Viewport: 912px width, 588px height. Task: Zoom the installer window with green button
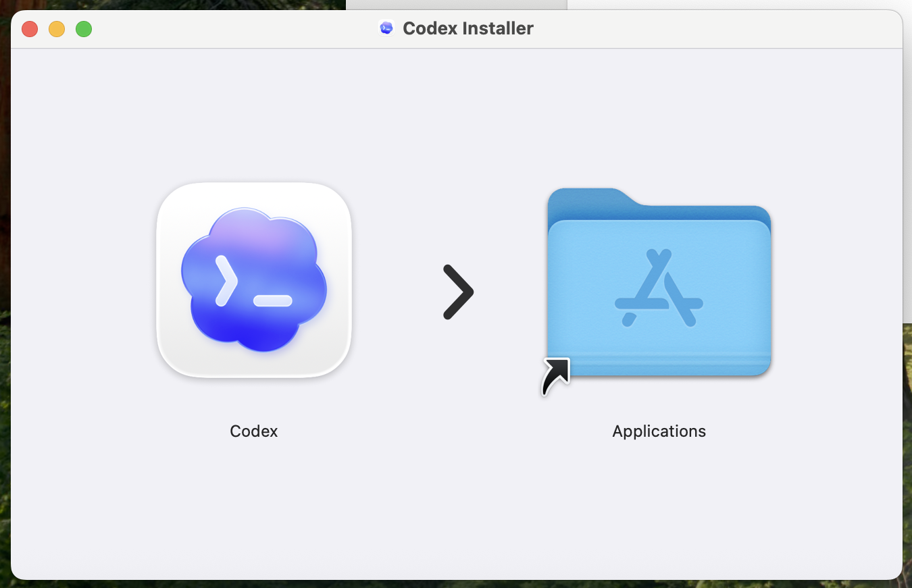(x=84, y=29)
